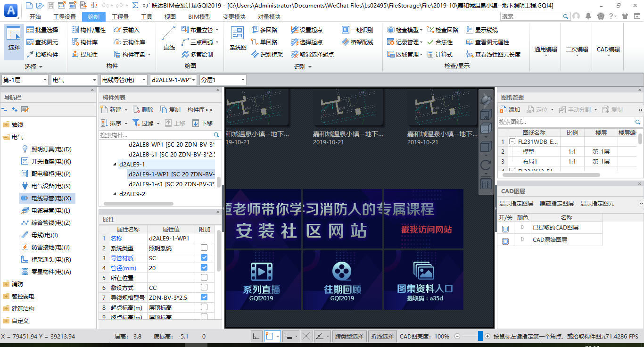Activate 拾取构件 pick component tool
The image size is (644, 347).
42,54
